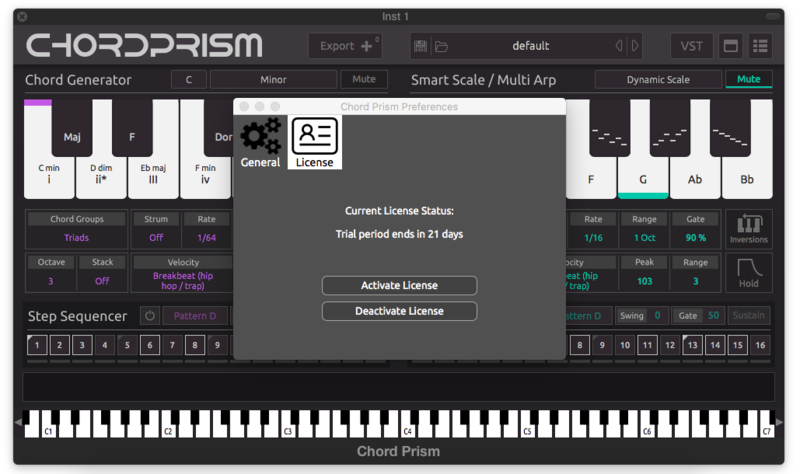Click the Deactivate License button
The width and height of the screenshot is (800, 474).
tap(399, 311)
